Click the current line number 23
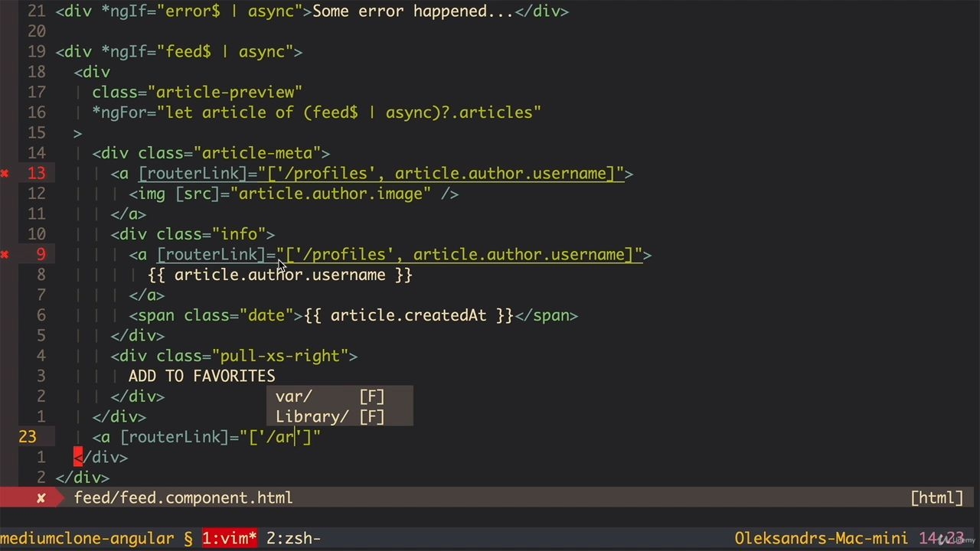The width and height of the screenshot is (980, 551). tap(27, 437)
